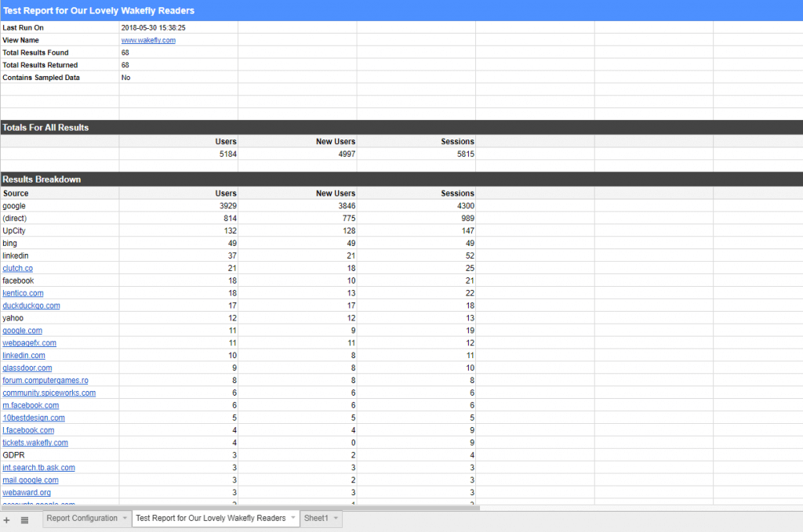
Task: Select UpCity Sessions value 147
Action: (416, 230)
